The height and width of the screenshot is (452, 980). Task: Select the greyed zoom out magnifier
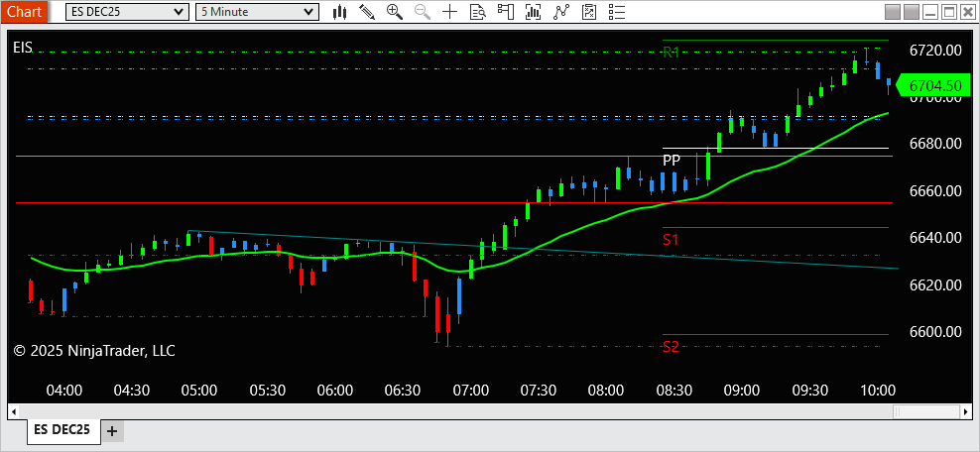pyautogui.click(x=423, y=11)
